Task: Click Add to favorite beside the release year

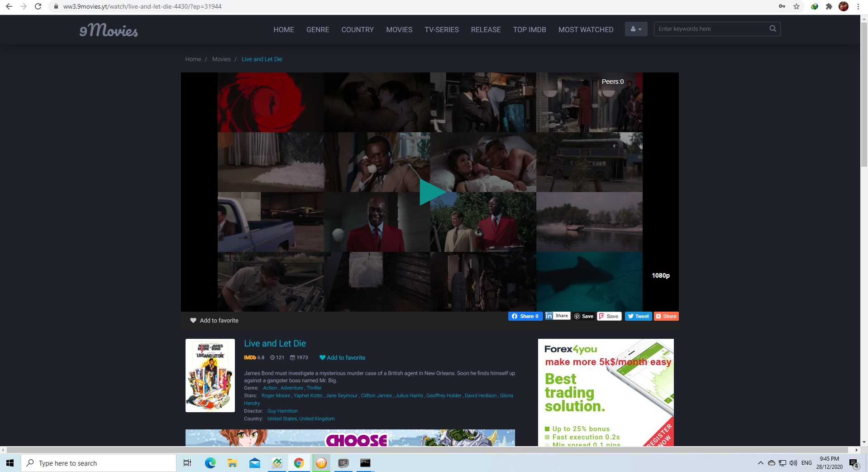Action: pyautogui.click(x=342, y=357)
